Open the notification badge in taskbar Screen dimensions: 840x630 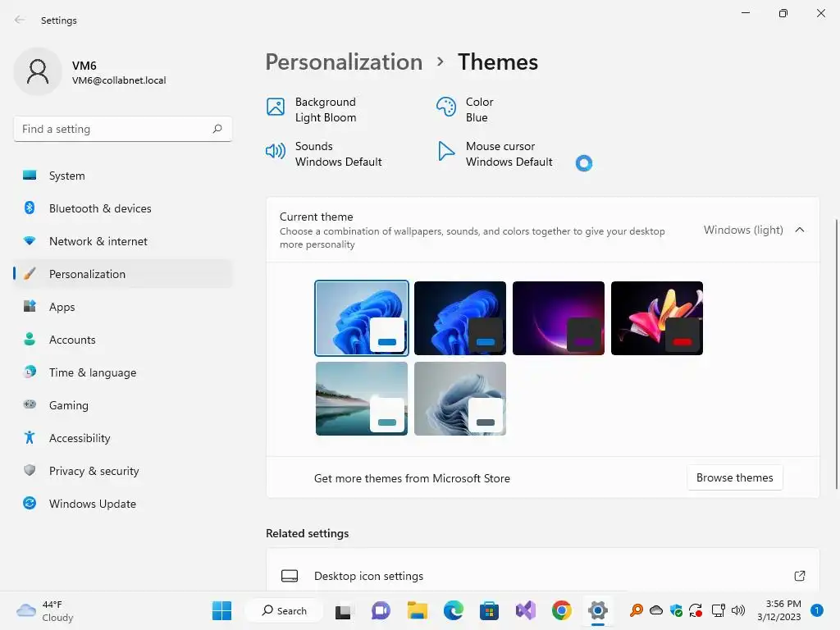pyautogui.click(x=817, y=610)
